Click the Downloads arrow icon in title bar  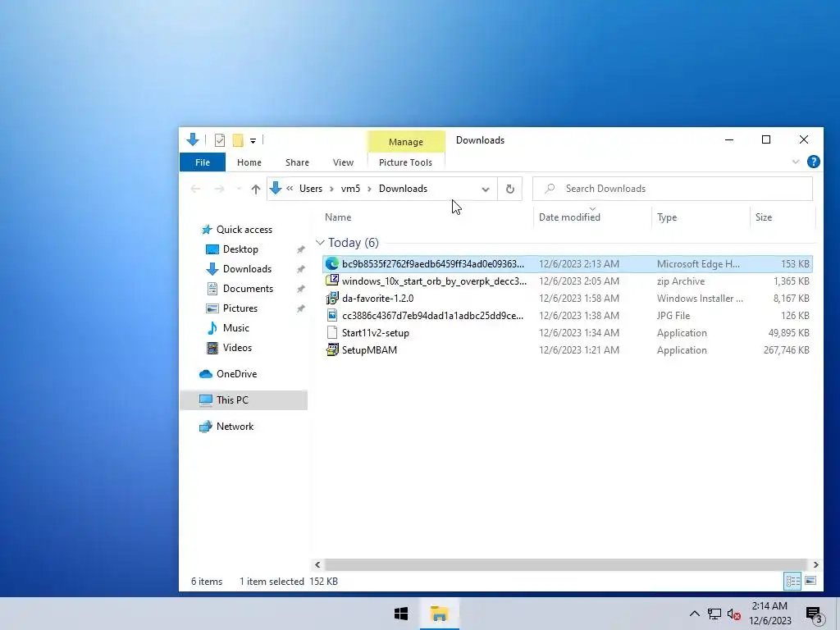tap(192, 139)
